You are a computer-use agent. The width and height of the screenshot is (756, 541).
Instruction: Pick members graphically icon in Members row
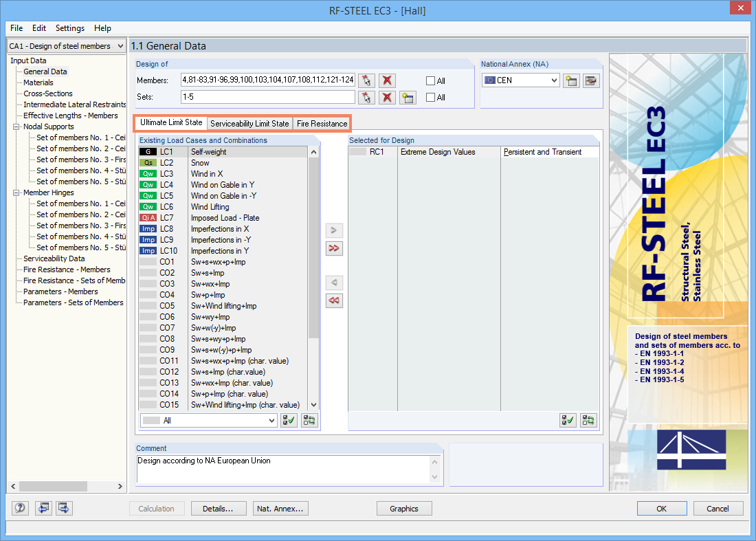366,80
